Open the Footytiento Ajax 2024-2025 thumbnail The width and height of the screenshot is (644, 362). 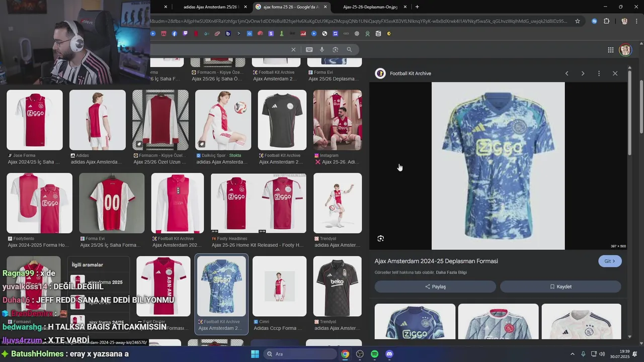click(39, 203)
